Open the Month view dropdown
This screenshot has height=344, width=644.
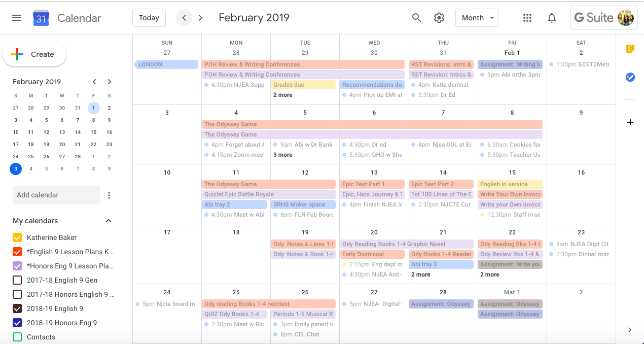pos(477,18)
